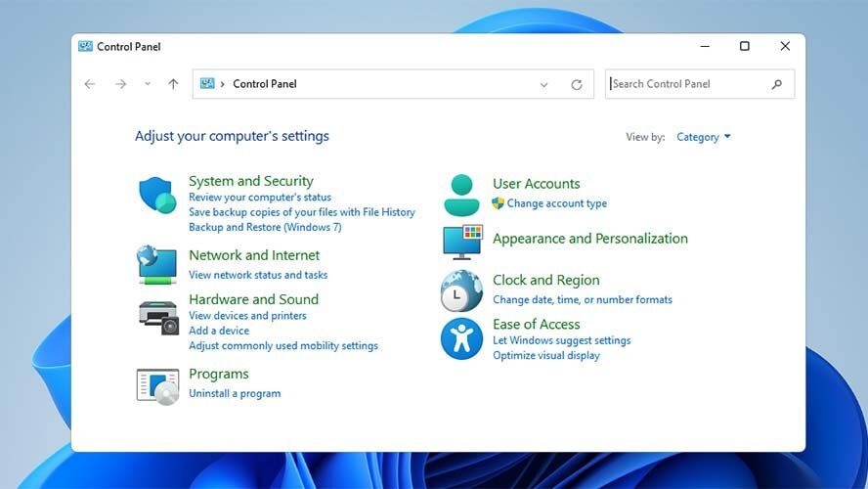The width and height of the screenshot is (868, 489).
Task: Open the Ease of Access icon
Action: click(460, 338)
